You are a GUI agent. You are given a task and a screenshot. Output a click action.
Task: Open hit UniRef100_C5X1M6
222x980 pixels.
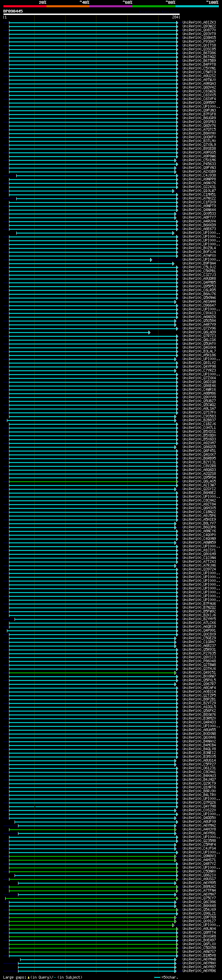pos(199,160)
